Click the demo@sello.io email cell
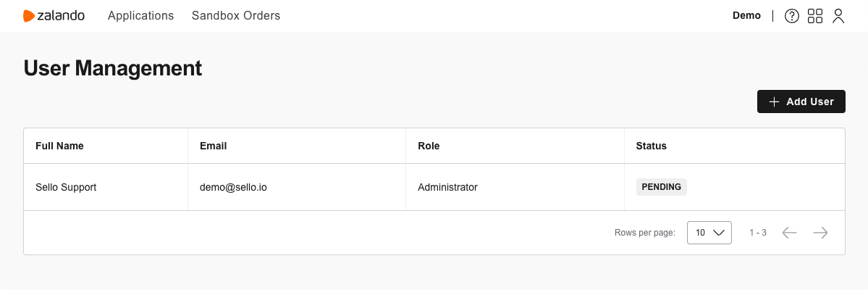 click(233, 188)
